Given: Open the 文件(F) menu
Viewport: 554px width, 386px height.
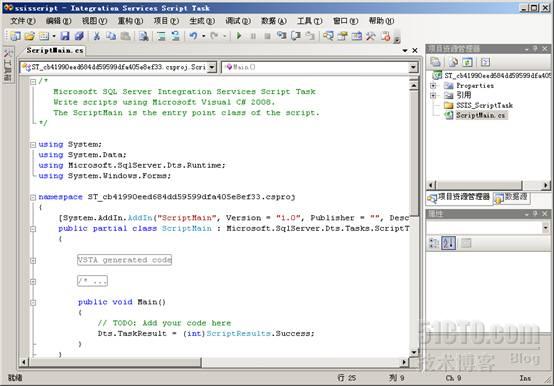Looking at the screenshot, I should pyautogui.click(x=23, y=21).
